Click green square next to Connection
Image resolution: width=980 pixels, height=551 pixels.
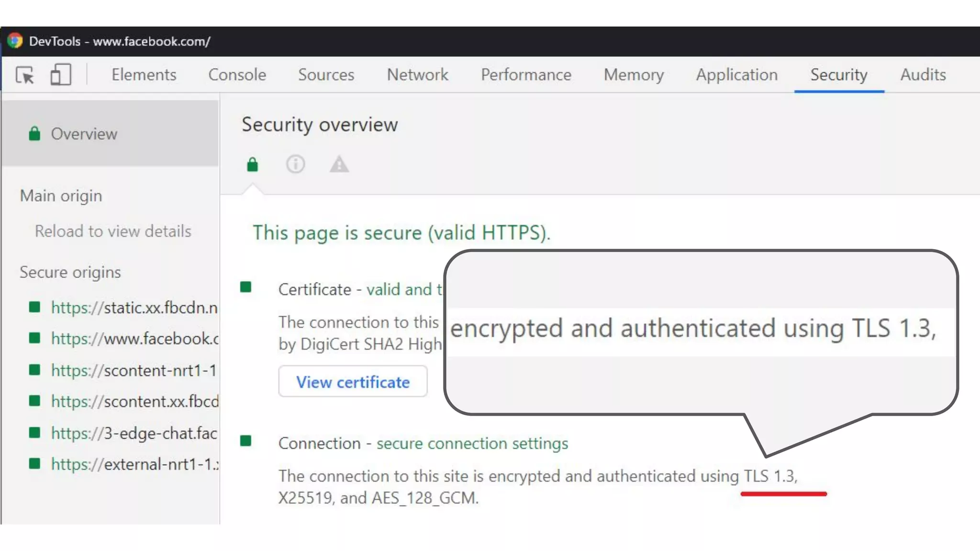tap(246, 441)
